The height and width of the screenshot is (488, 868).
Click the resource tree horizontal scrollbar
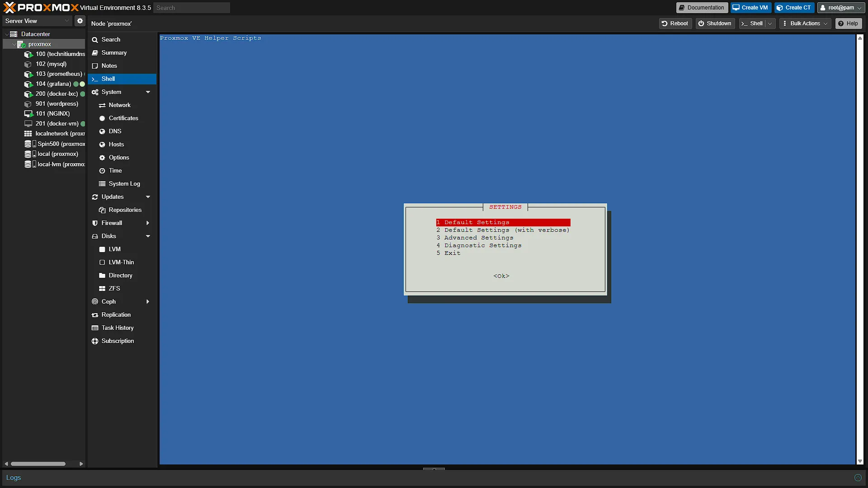click(x=38, y=464)
